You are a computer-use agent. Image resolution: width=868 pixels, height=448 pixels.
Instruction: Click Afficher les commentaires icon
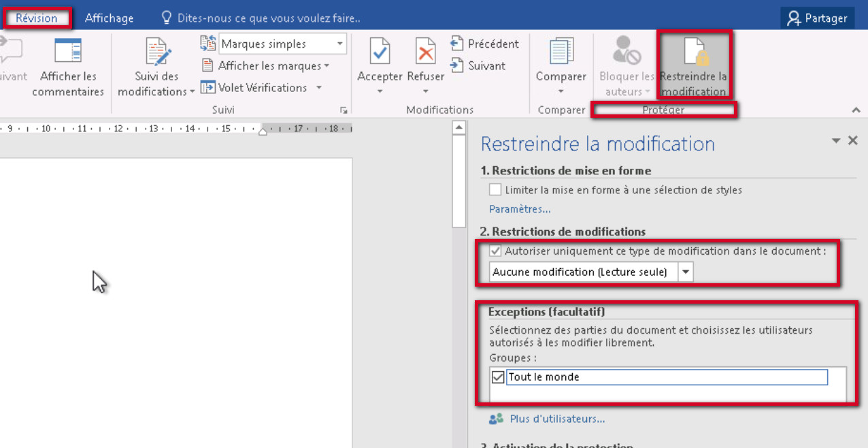[x=68, y=52]
